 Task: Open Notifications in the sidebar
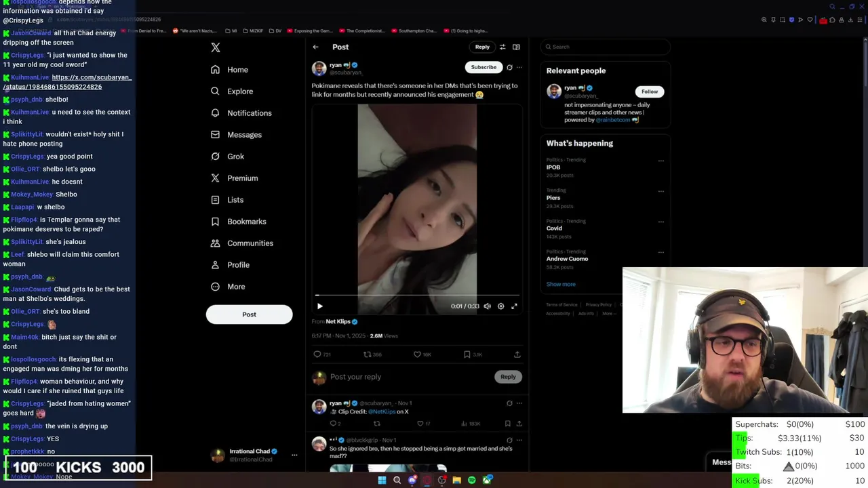[x=241, y=113]
